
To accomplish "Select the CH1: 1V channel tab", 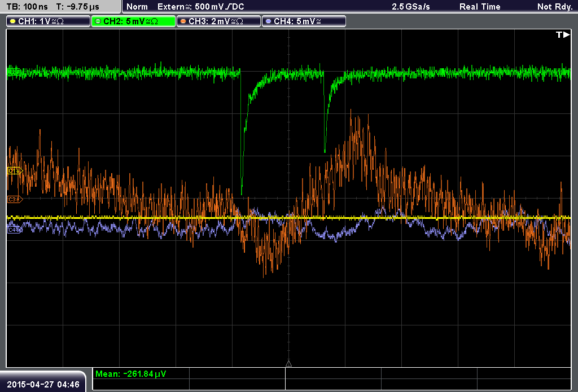I will tap(49, 21).
